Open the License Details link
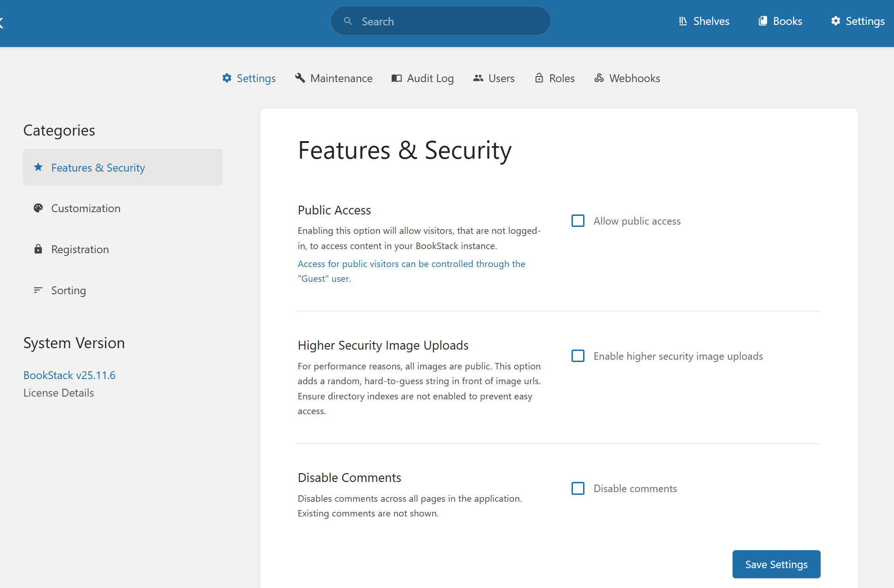The height and width of the screenshot is (588, 894). [59, 393]
